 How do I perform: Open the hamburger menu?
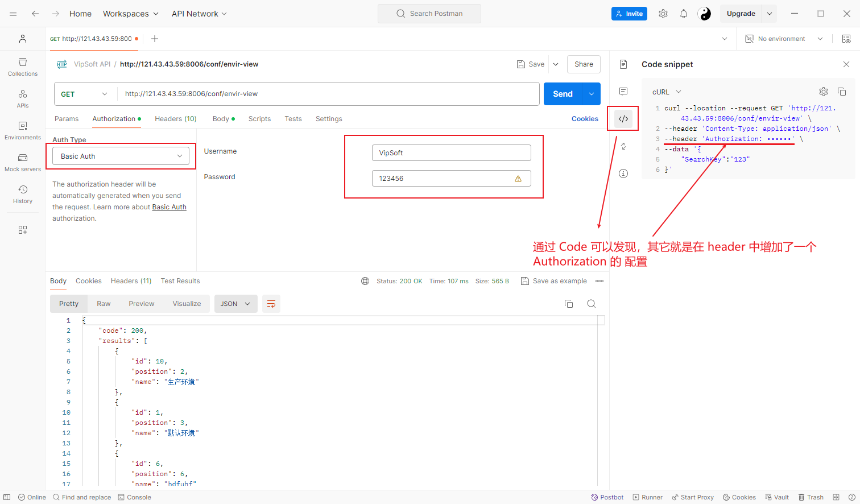(13, 14)
